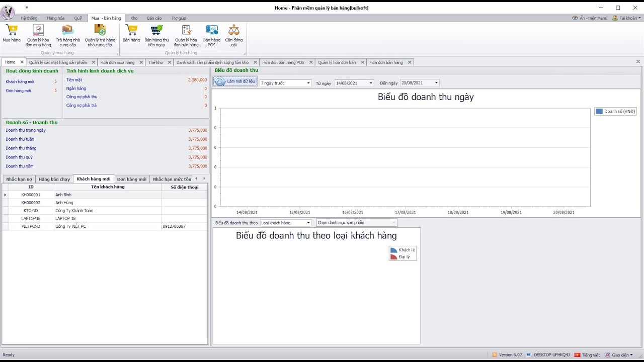
Task: Open the Đến ngày date picker dropdown
Action: tap(436, 83)
